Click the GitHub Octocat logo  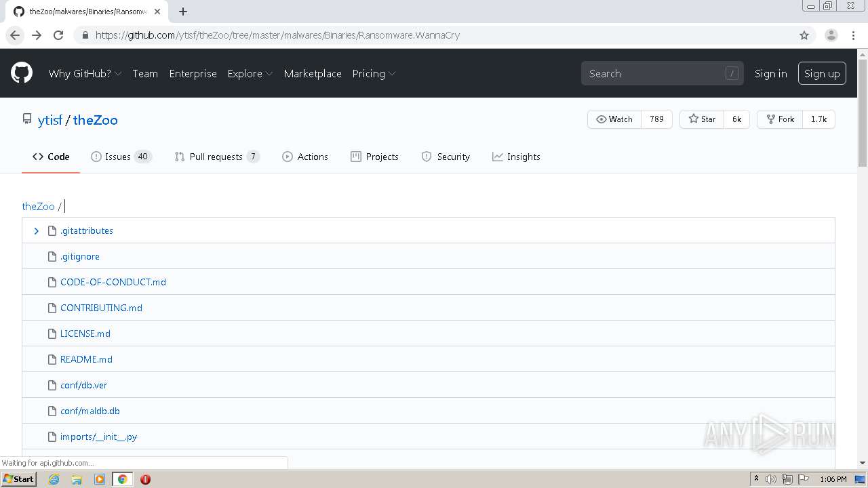pos(22,73)
